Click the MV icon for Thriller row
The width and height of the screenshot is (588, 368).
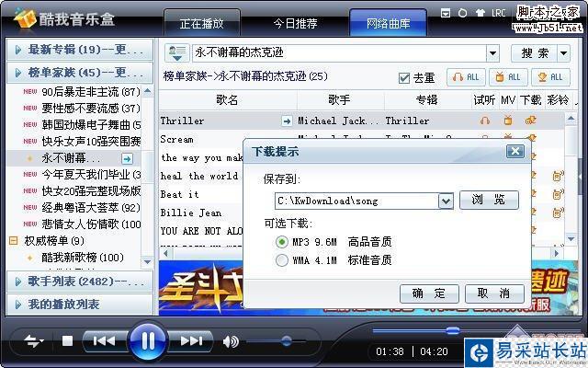click(508, 121)
